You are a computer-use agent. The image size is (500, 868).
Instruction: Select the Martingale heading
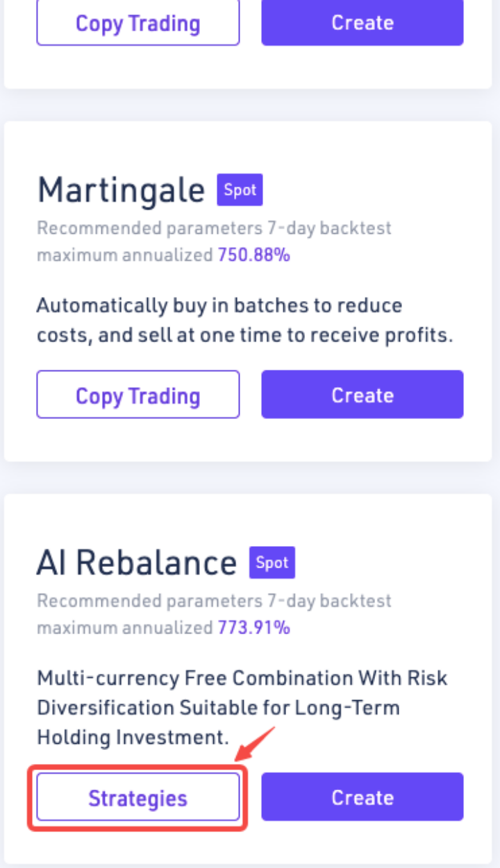coord(121,190)
